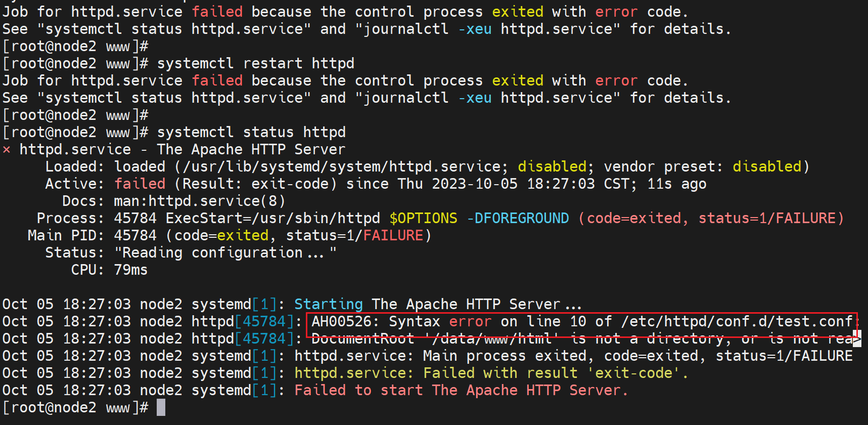Click the typed "systemctl status httpd" command
This screenshot has height=425, width=868.
tap(251, 133)
